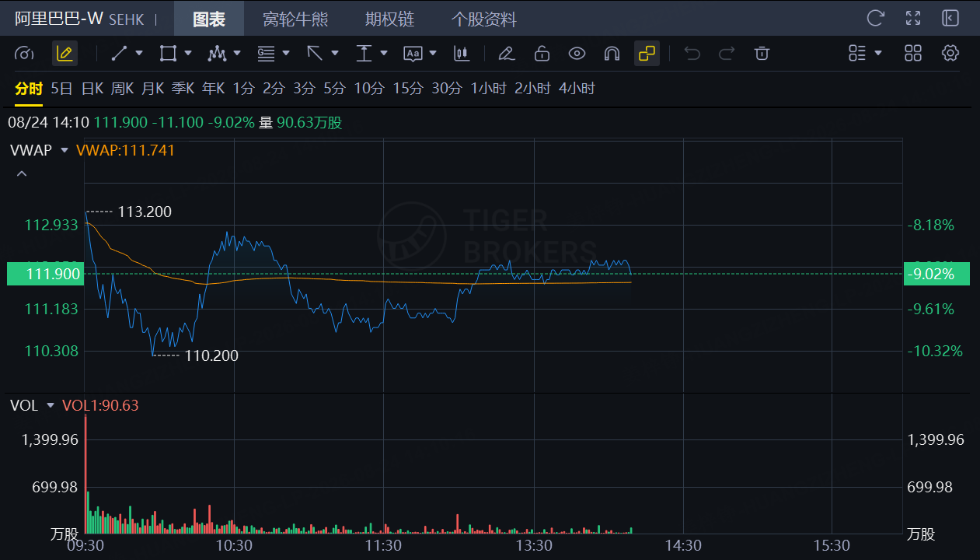980x560 pixels.
Task: Open the grid layout icon
Action: pyautogui.click(x=913, y=54)
